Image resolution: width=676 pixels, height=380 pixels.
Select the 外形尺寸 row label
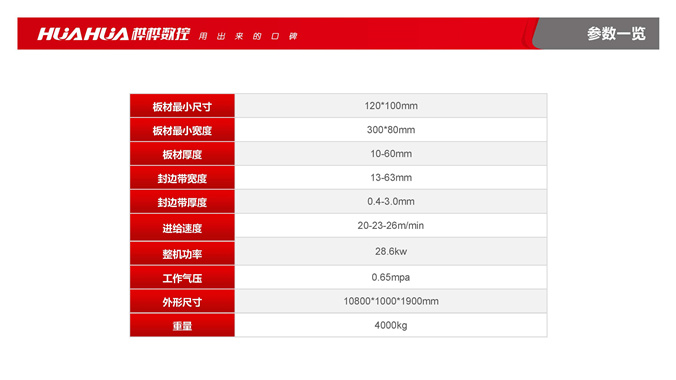[182, 301]
